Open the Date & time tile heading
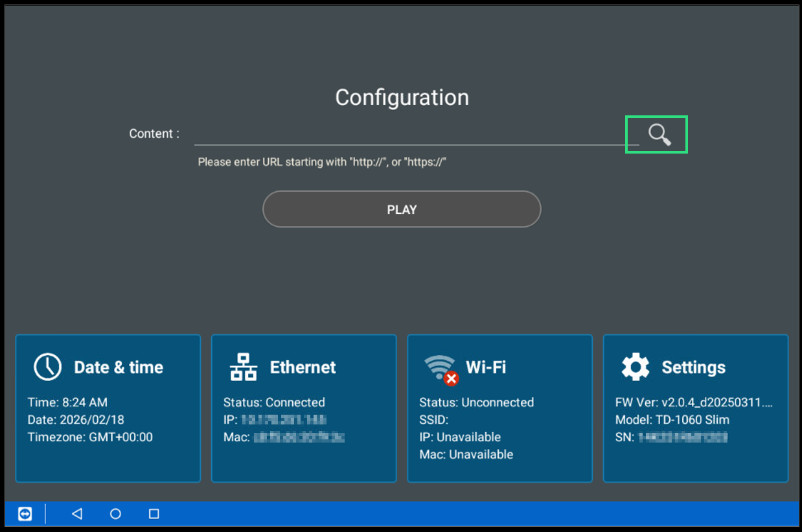 click(x=119, y=367)
